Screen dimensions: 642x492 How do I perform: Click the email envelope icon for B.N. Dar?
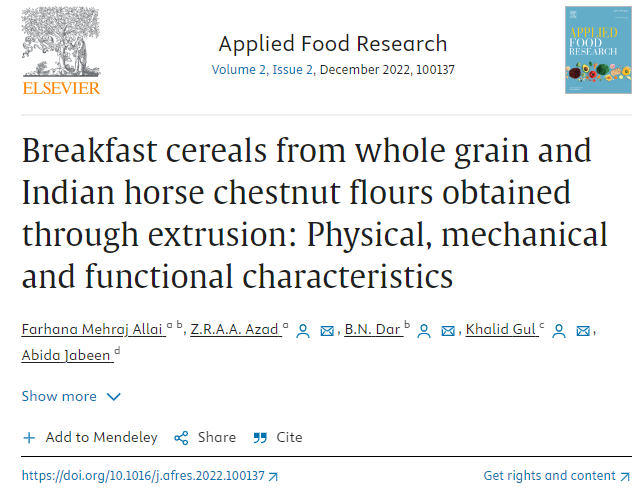448,331
